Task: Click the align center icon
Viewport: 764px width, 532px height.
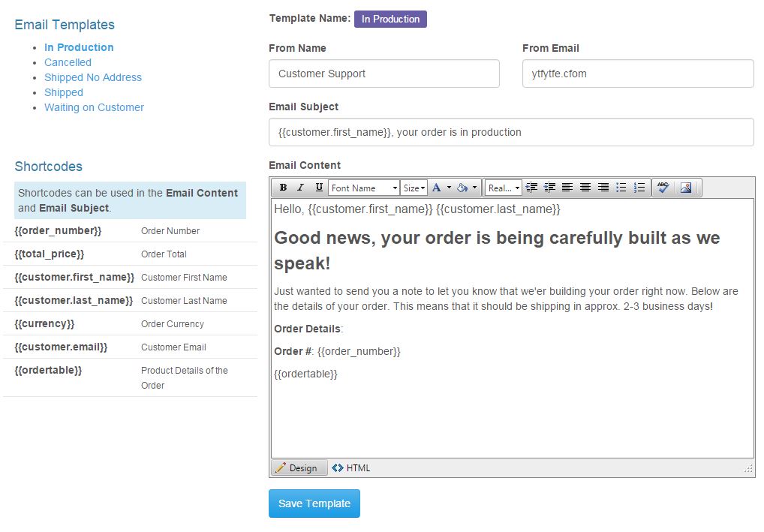Action: [x=585, y=187]
